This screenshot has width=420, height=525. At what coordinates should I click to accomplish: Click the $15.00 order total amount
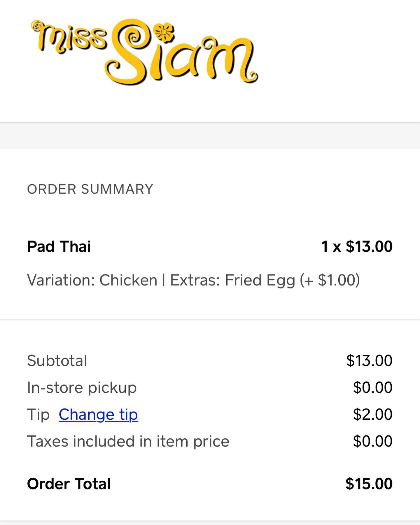click(369, 484)
